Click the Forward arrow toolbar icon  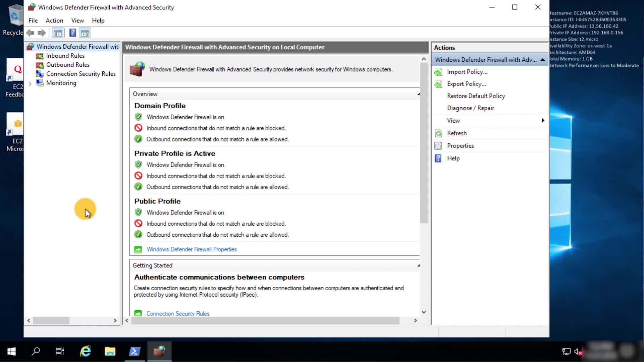(x=42, y=33)
